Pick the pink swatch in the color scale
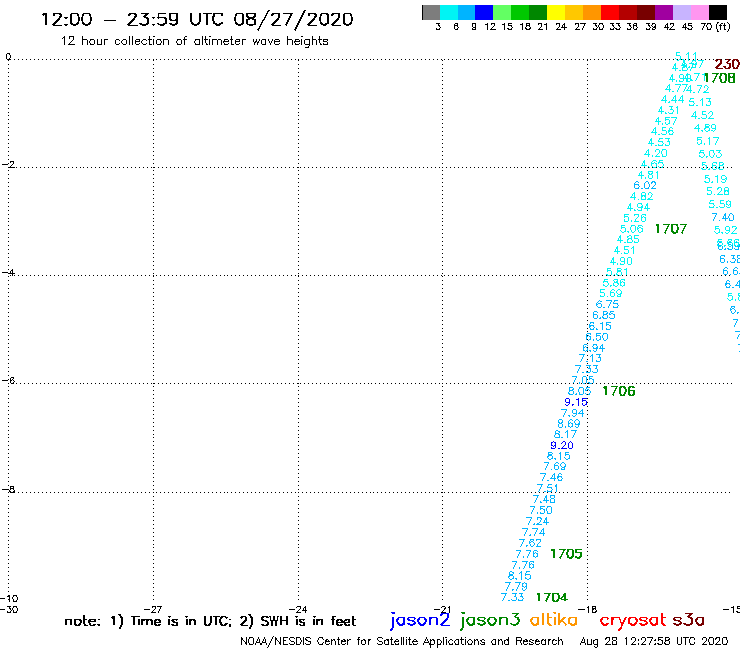 [x=700, y=12]
